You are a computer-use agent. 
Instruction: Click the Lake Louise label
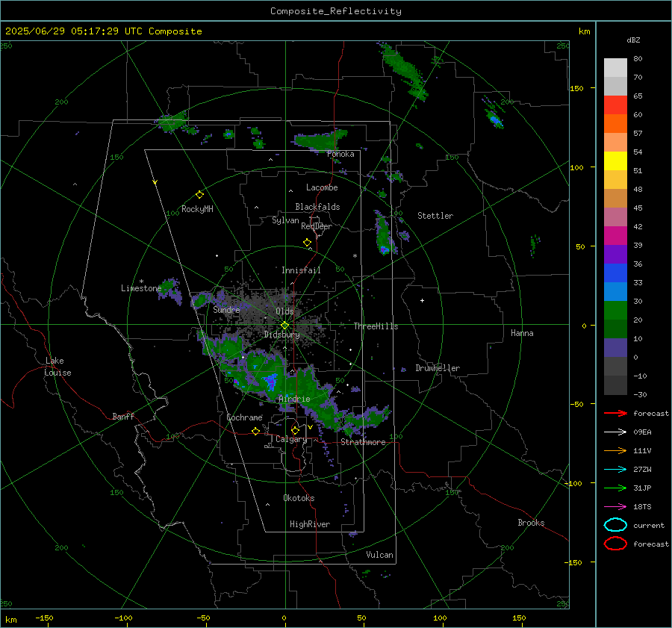[x=57, y=367]
